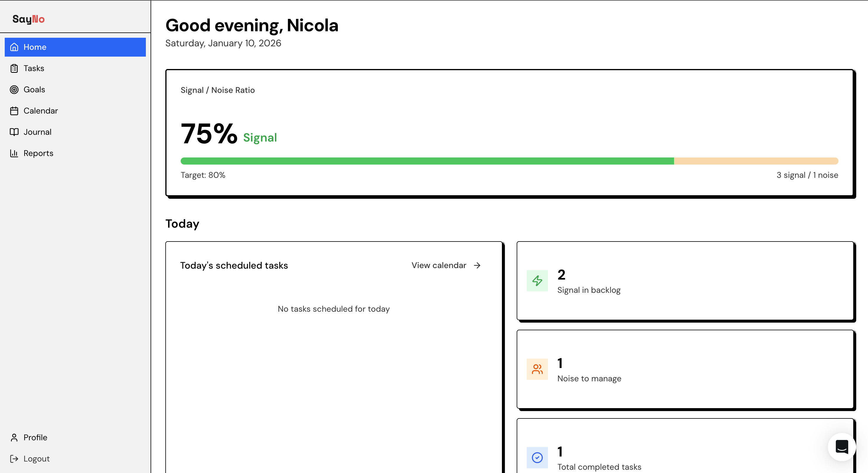The width and height of the screenshot is (868, 473).
Task: Select the Today's scheduled tasks heading
Action: tap(234, 265)
